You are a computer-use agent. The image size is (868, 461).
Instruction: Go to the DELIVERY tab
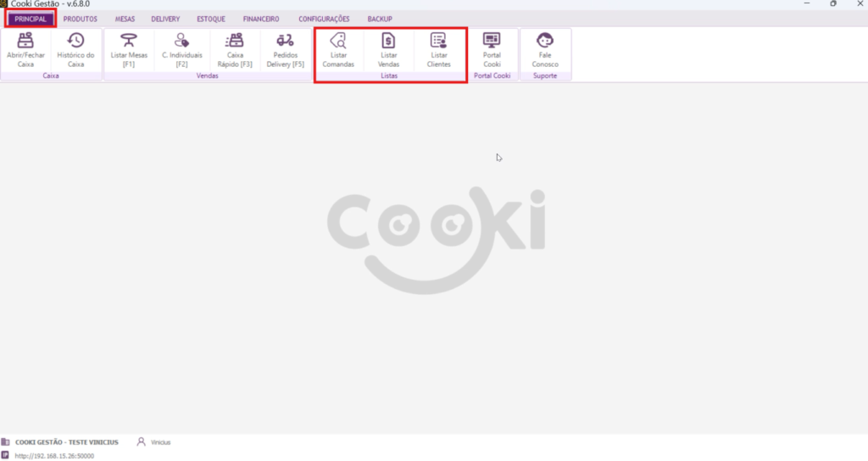pos(165,19)
